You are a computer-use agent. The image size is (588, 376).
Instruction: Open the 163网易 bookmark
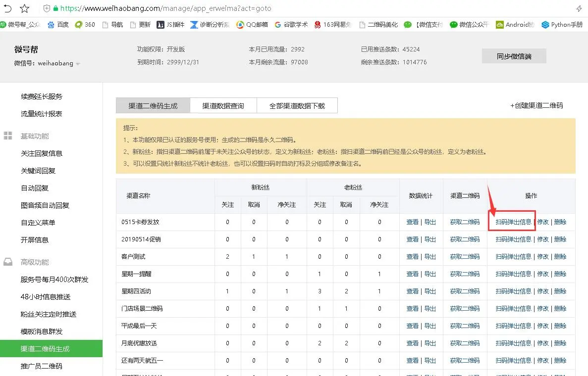(x=332, y=25)
